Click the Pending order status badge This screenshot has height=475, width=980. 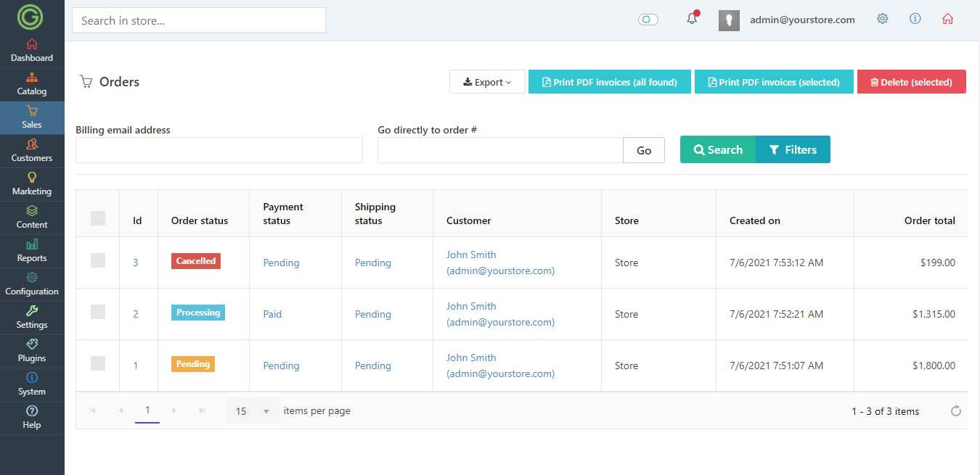coord(193,364)
